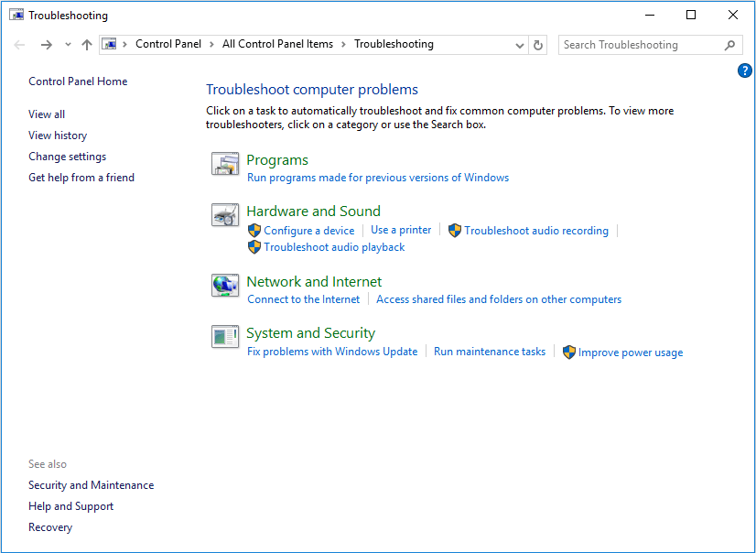Open the address bar history dropdown

[x=520, y=45]
